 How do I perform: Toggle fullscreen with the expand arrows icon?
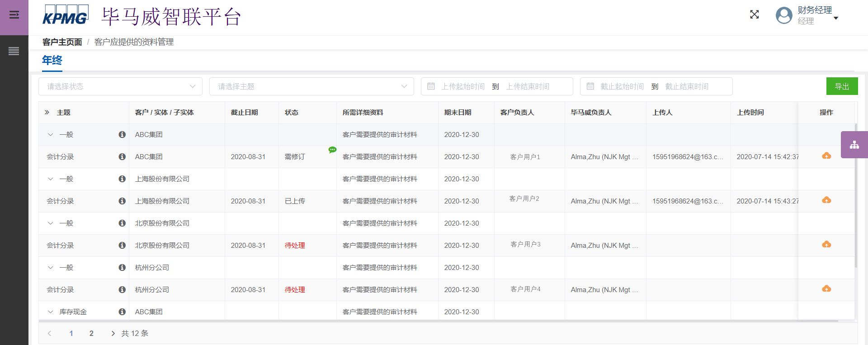pos(754,14)
